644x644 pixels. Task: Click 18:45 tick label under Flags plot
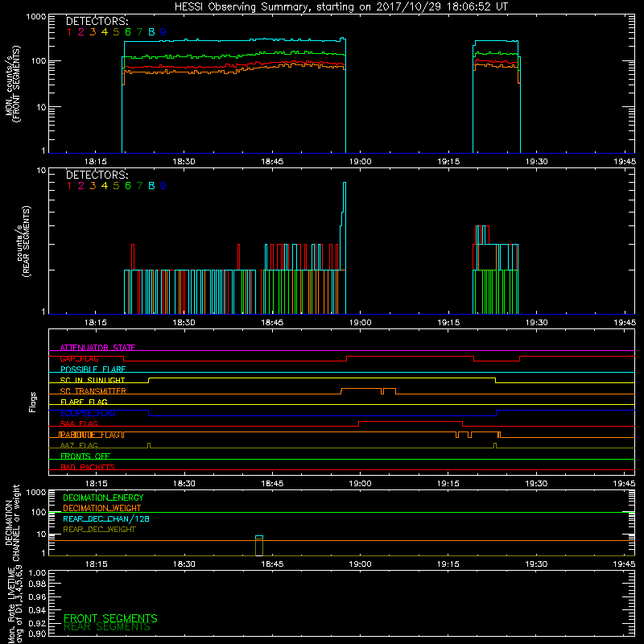[x=272, y=484]
